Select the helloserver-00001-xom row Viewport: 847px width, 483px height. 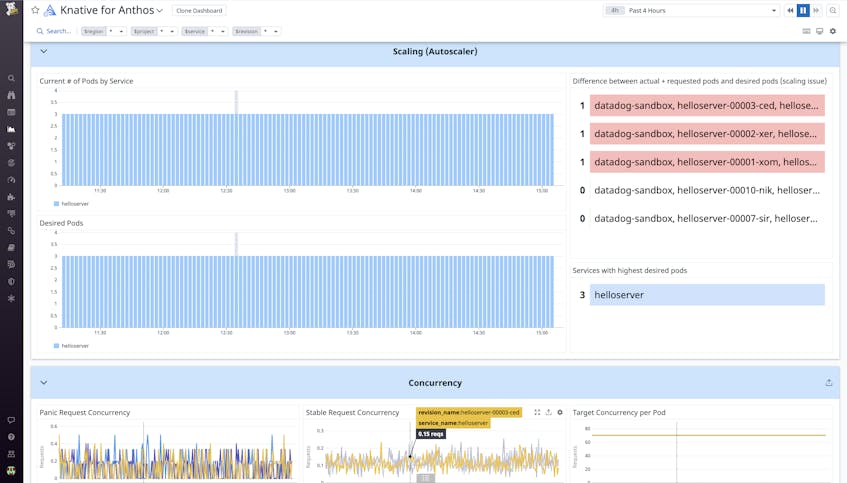(x=707, y=162)
